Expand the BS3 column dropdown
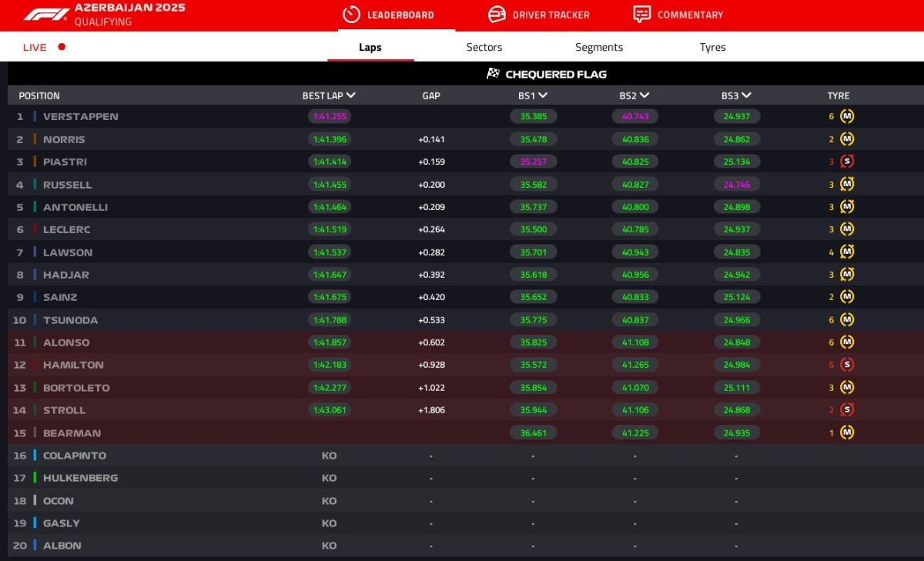Image resolution: width=924 pixels, height=561 pixels. pyautogui.click(x=746, y=95)
